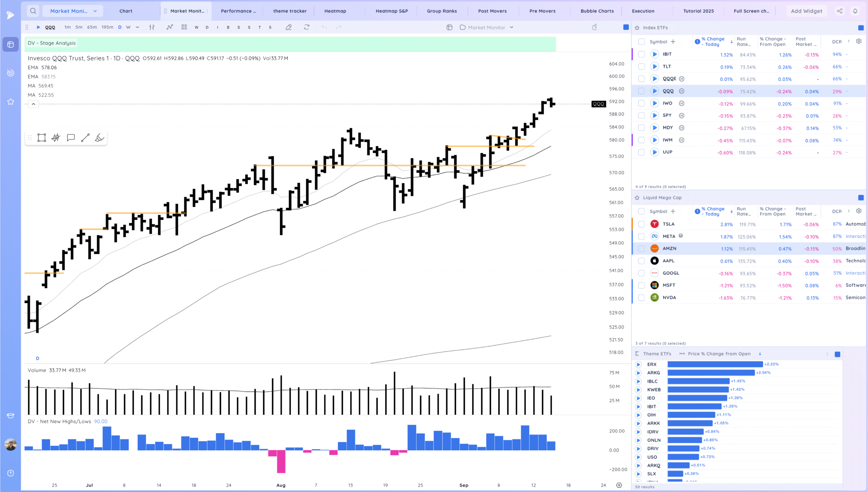Click the blue link color square in Theme ETFs
868x492 pixels.
[837, 354]
